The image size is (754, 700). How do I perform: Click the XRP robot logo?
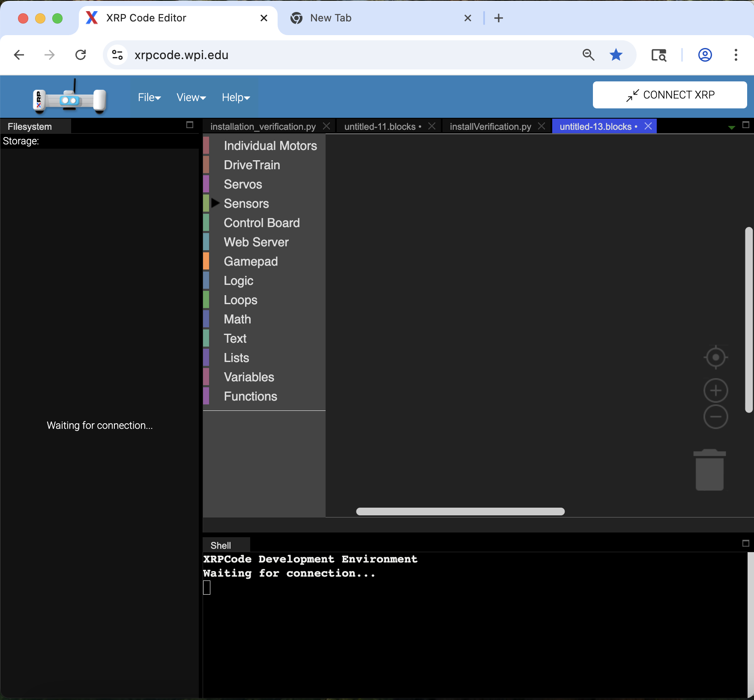[x=69, y=97]
